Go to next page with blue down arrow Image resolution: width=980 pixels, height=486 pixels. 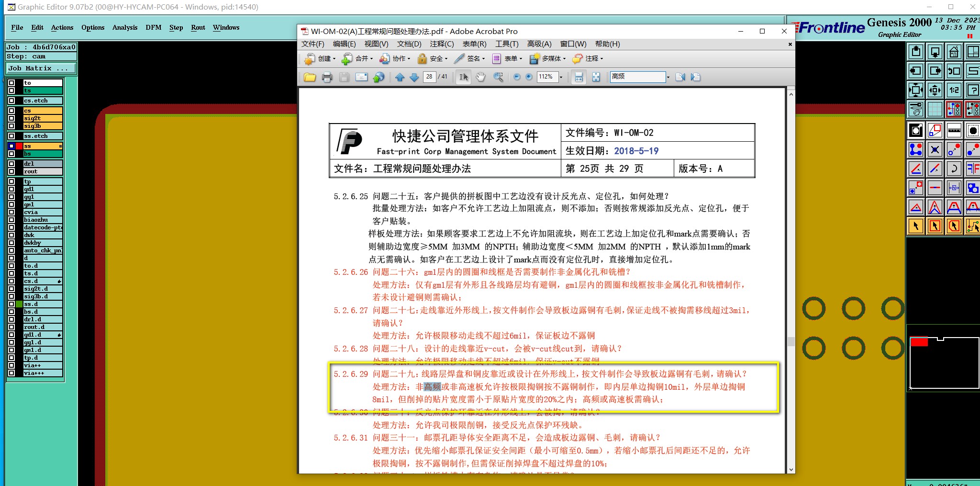coord(414,77)
